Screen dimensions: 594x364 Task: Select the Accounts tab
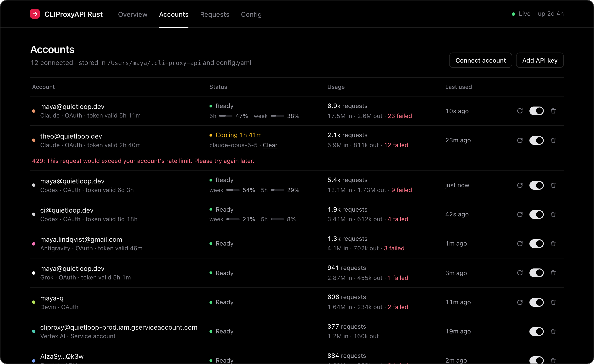click(x=174, y=14)
